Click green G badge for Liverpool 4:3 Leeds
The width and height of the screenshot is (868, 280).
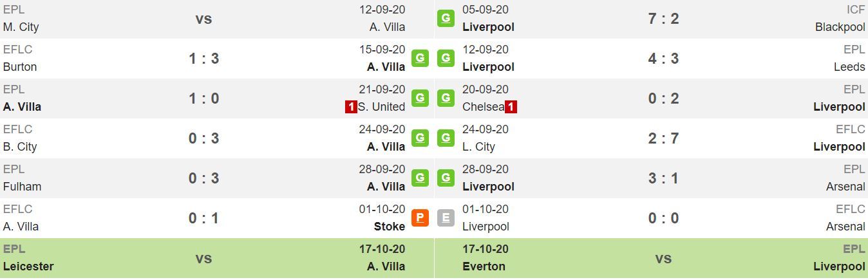[446, 58]
